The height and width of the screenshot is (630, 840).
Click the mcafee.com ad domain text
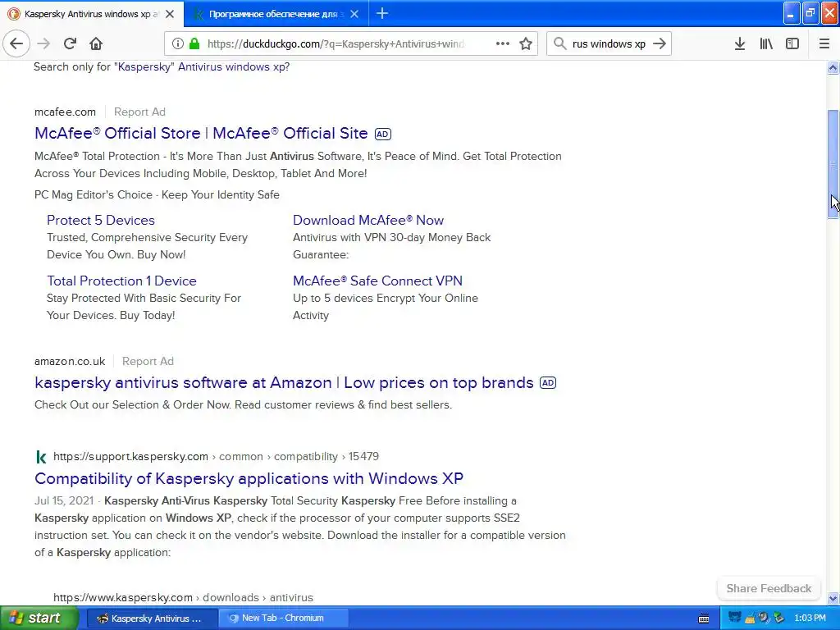coord(65,112)
